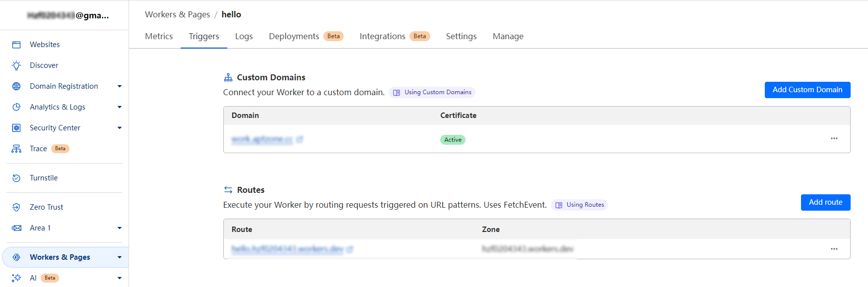The height and width of the screenshot is (287, 868).
Task: Click the Websites icon in sidebar
Action: (16, 45)
